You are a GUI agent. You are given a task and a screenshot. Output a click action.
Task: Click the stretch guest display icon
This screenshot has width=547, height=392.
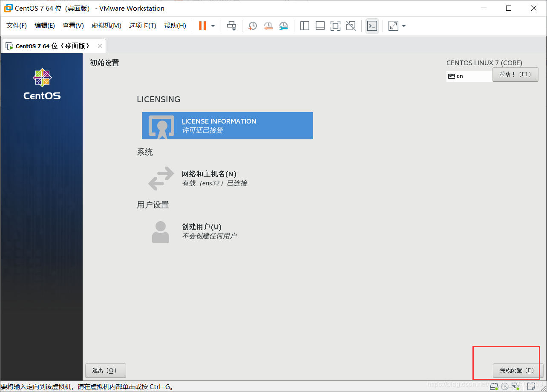point(393,26)
